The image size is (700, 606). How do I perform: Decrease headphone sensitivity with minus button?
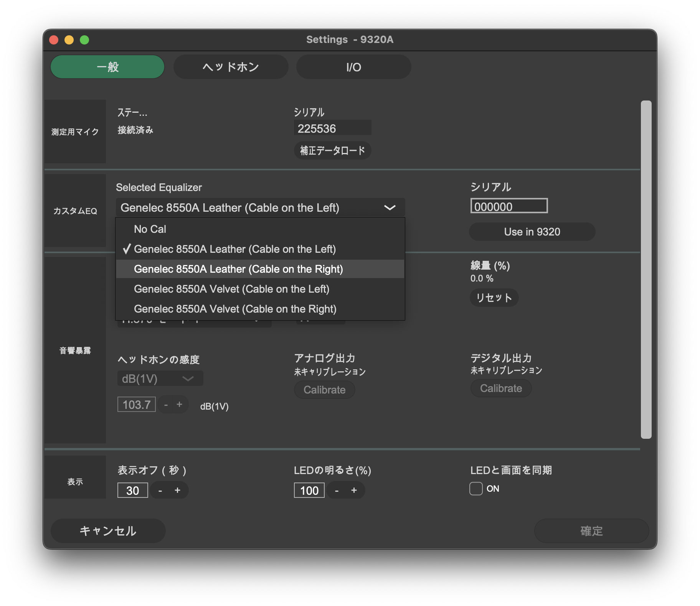point(166,405)
